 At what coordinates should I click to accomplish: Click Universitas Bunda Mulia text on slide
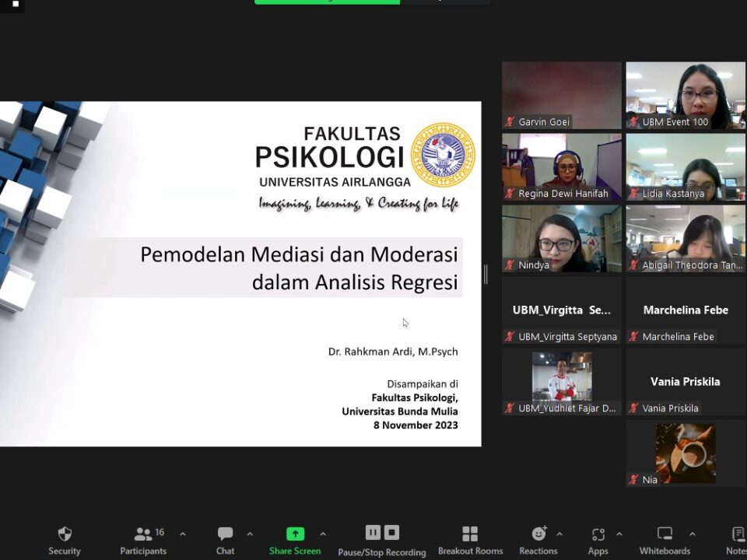(400, 411)
